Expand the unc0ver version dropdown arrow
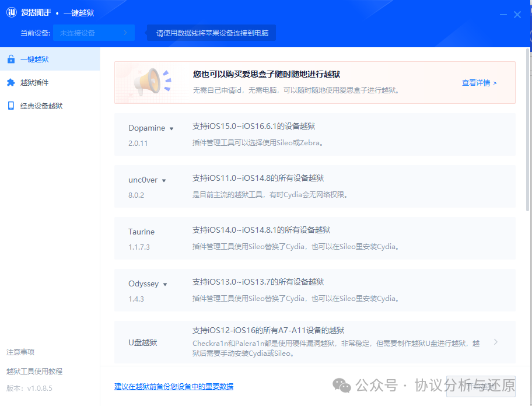The image size is (532, 406). 164,180
